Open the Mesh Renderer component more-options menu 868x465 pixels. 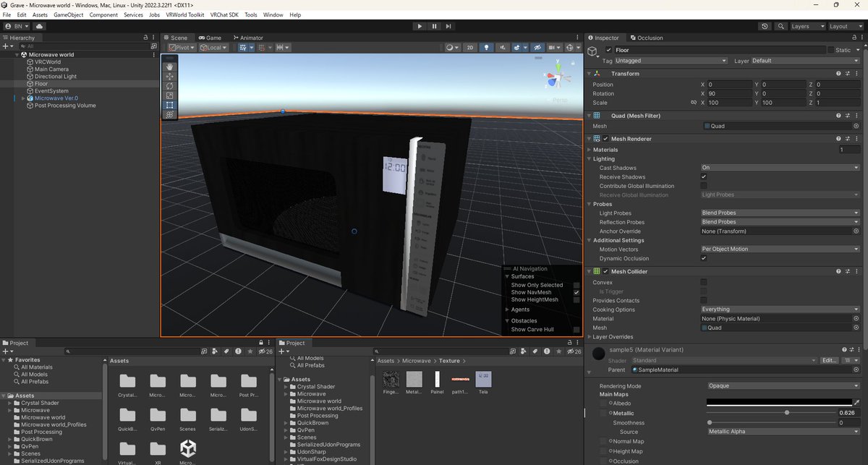click(856, 138)
